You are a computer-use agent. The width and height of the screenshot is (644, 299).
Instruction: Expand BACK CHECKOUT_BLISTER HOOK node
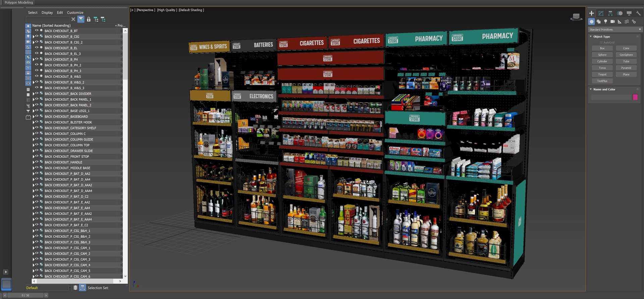34,122
